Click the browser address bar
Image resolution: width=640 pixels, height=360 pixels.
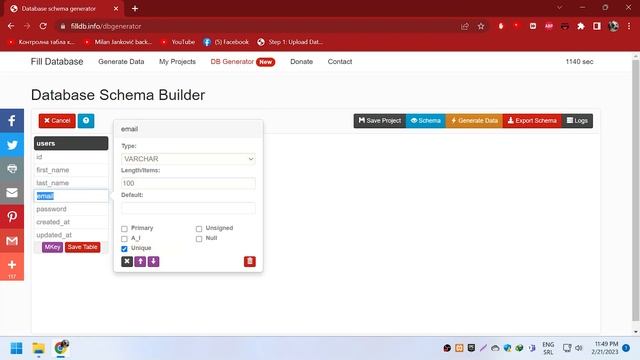pyautogui.click(x=261, y=26)
